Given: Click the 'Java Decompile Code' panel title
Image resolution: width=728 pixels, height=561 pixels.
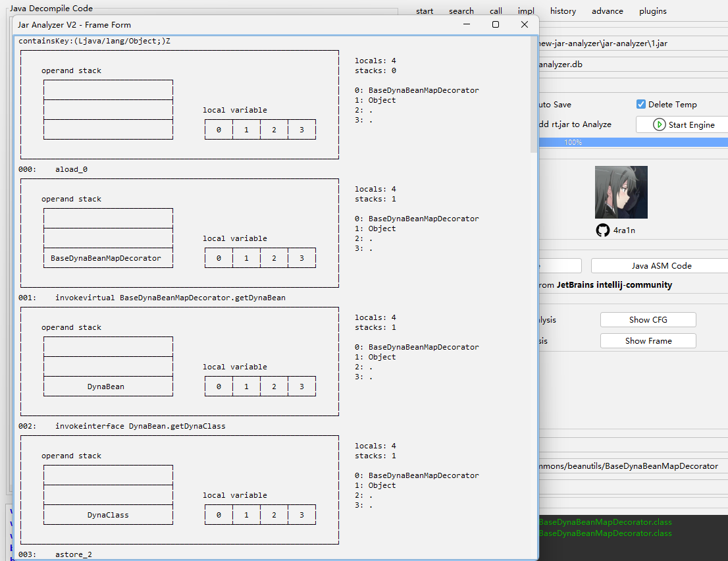Looking at the screenshot, I should [51, 9].
